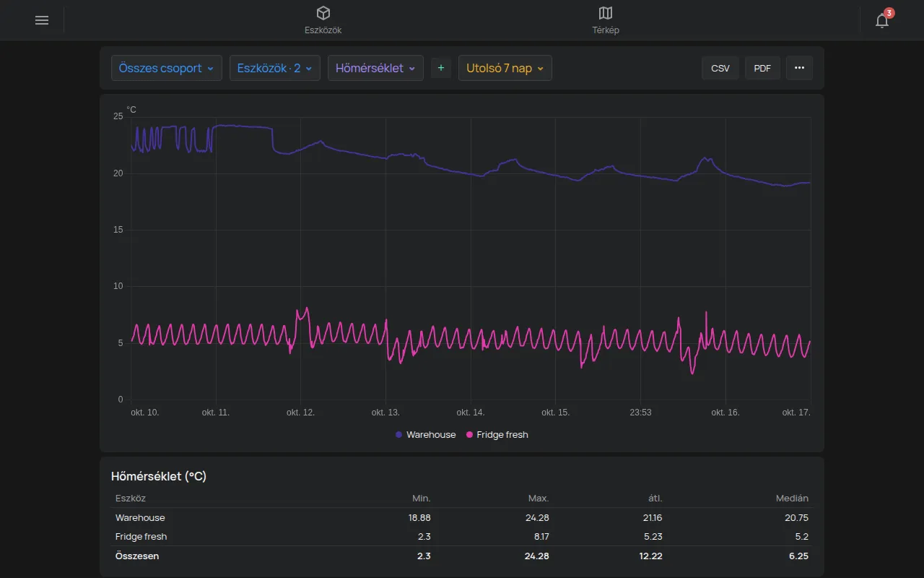Open the Eszközök cube icon

323,13
